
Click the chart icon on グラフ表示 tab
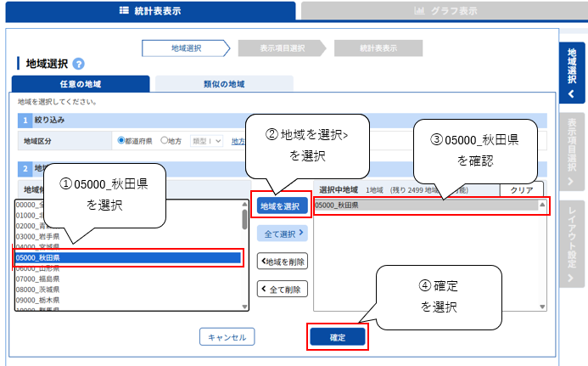click(419, 10)
